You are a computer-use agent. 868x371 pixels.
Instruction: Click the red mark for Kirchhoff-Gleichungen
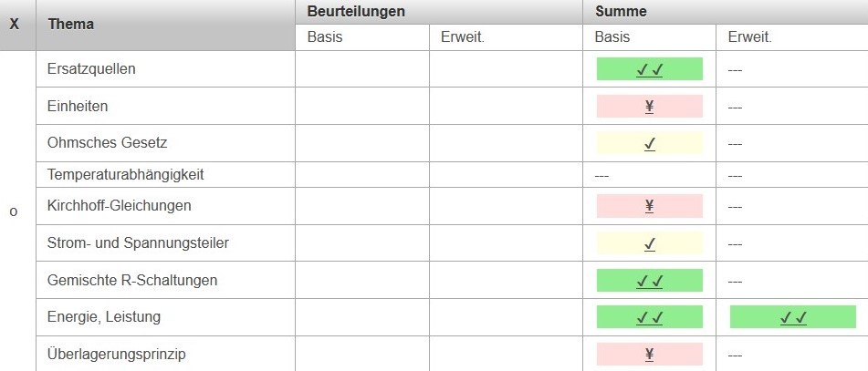pos(649,206)
